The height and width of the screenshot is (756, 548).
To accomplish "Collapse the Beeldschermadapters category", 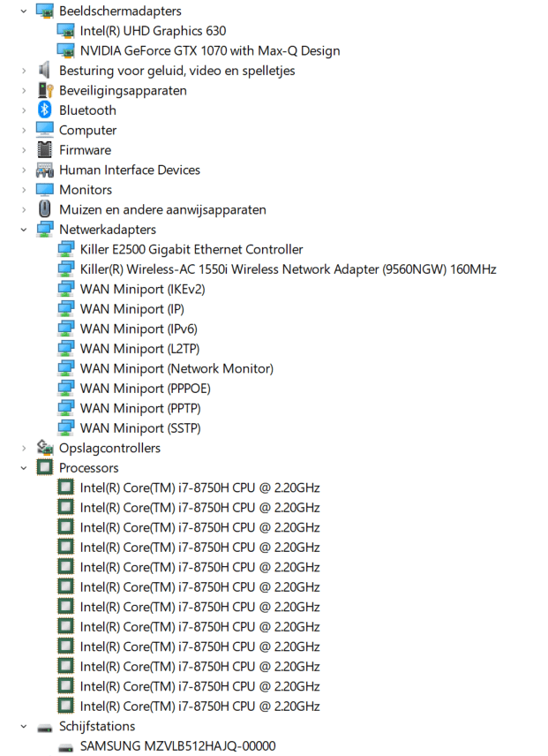I will (24, 11).
